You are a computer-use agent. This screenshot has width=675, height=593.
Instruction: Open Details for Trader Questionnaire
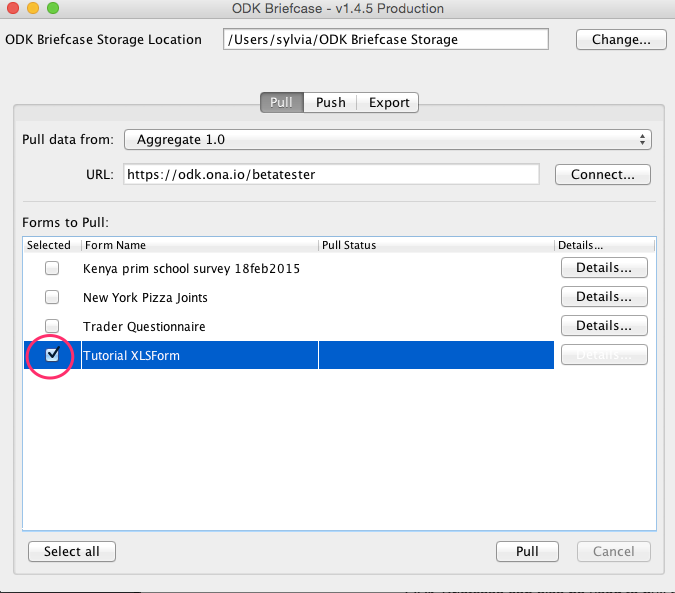(604, 326)
